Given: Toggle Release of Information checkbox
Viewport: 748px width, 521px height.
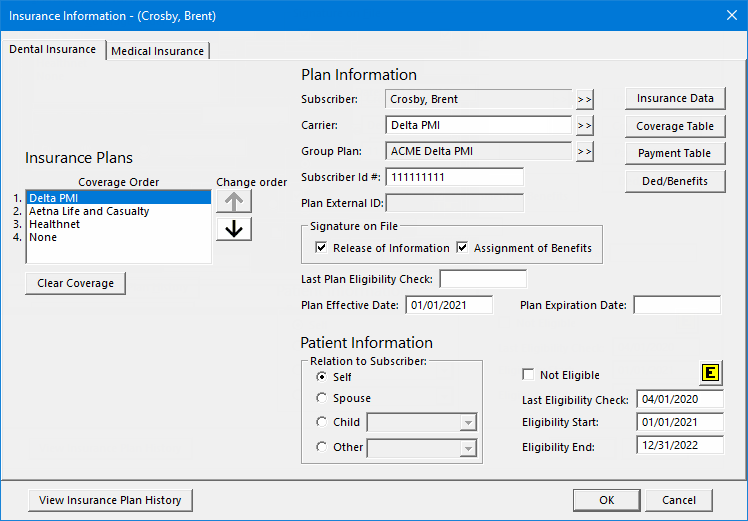Looking at the screenshot, I should (322, 248).
